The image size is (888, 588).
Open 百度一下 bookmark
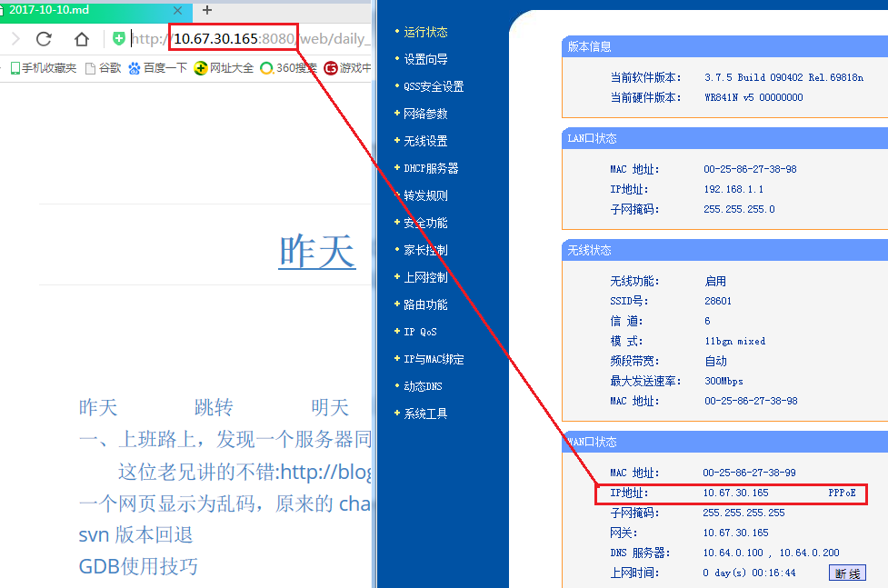pos(157,68)
